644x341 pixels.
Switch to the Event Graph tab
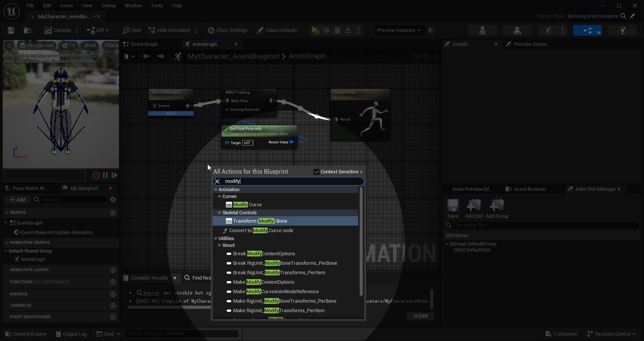tap(144, 44)
